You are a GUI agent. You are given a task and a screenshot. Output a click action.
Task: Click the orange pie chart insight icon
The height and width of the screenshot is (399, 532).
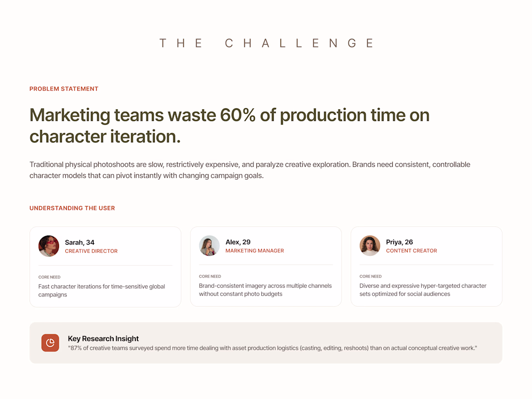click(x=50, y=343)
